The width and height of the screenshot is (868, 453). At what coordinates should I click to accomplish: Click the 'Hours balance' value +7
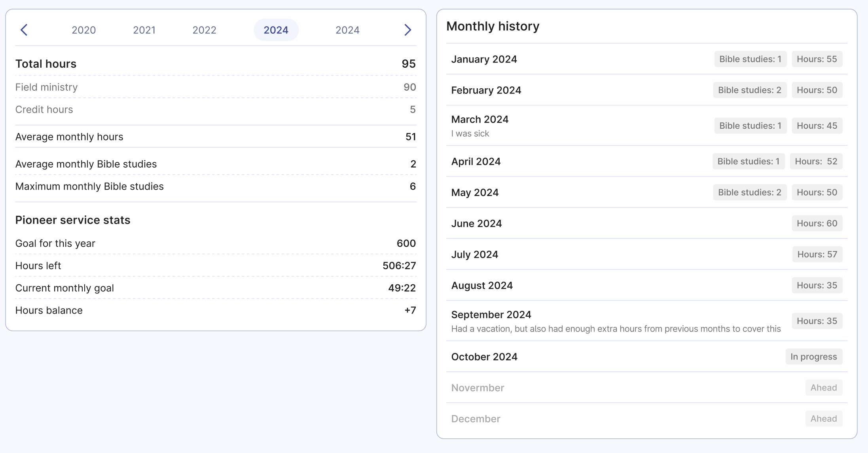point(409,310)
